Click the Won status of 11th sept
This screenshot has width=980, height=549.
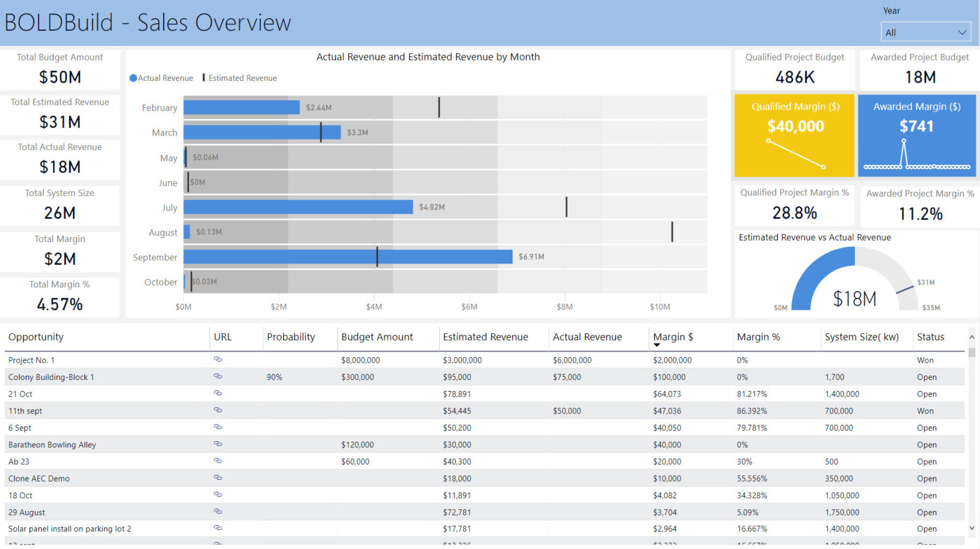[x=925, y=411]
